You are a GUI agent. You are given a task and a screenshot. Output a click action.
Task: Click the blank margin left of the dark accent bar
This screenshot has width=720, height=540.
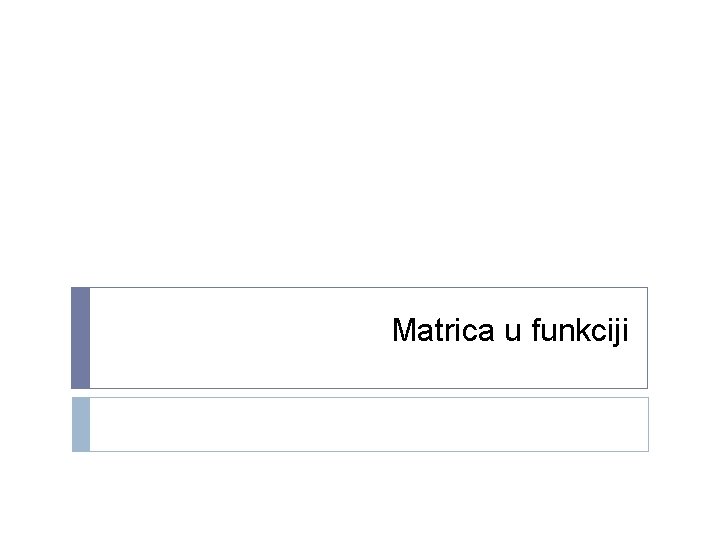pos(35,337)
